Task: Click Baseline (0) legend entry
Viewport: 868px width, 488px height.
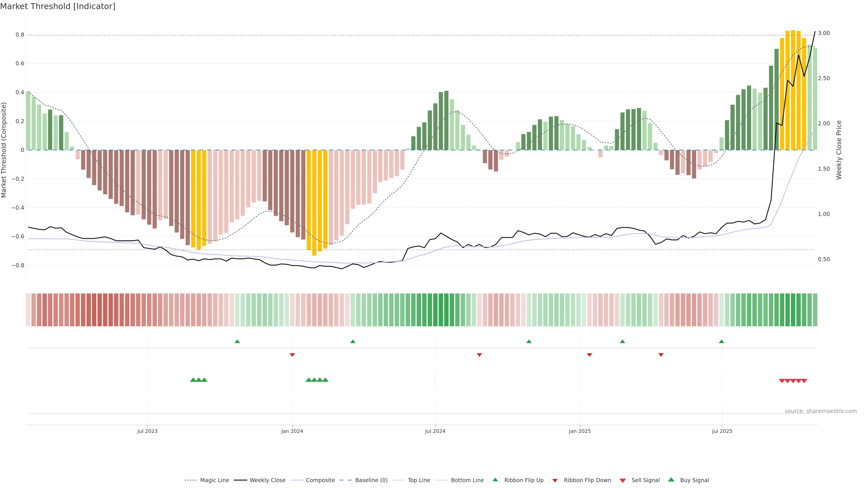Action: click(x=371, y=480)
